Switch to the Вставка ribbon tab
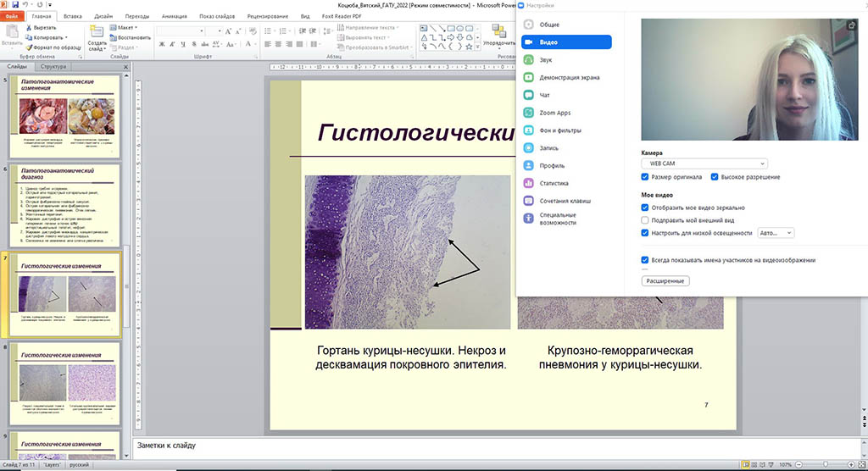This screenshot has height=471, width=868. (x=73, y=17)
